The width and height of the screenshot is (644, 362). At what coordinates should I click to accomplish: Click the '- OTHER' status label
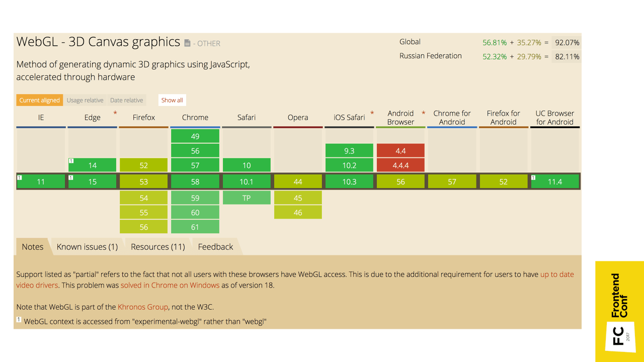(206, 44)
